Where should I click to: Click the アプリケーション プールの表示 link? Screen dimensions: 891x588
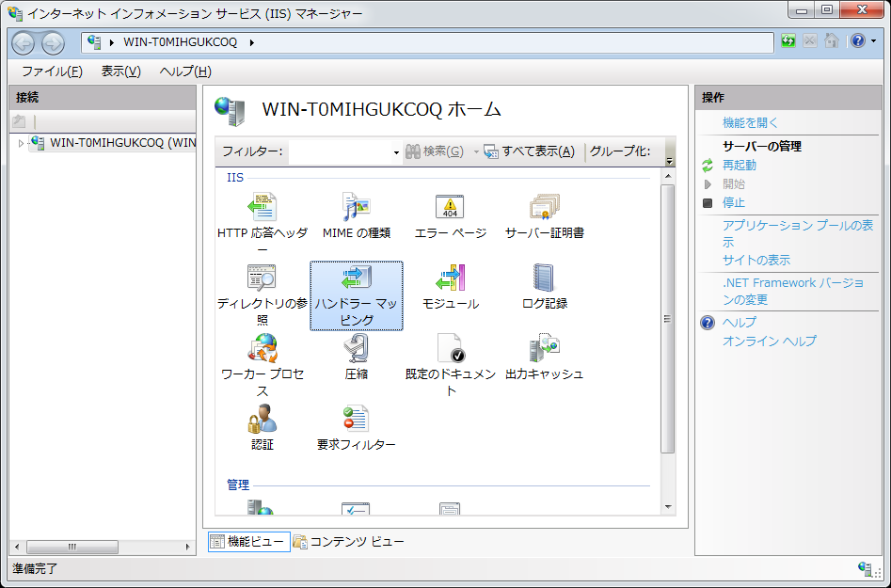pos(797,226)
